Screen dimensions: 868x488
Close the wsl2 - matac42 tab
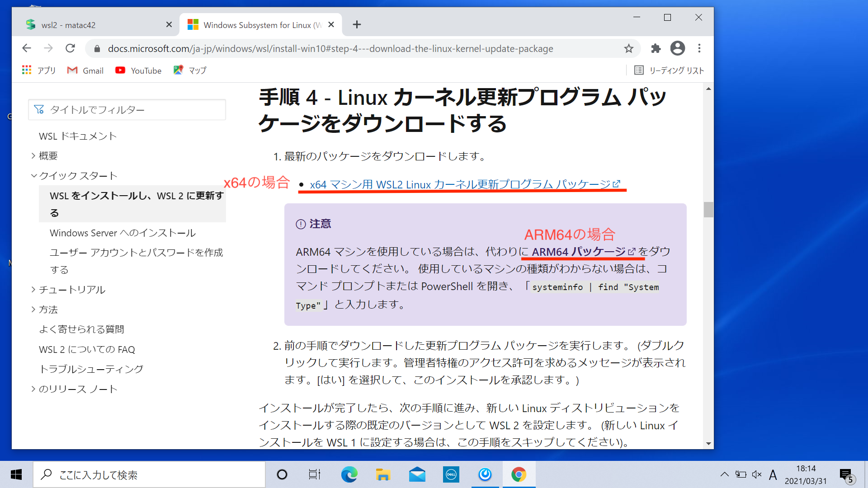[x=169, y=24]
